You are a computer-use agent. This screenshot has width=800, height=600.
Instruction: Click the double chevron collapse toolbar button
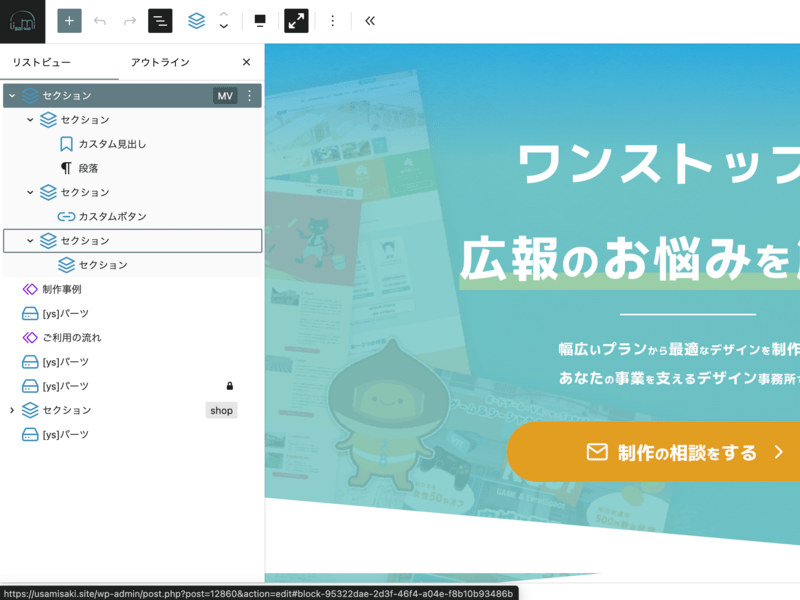click(x=369, y=21)
